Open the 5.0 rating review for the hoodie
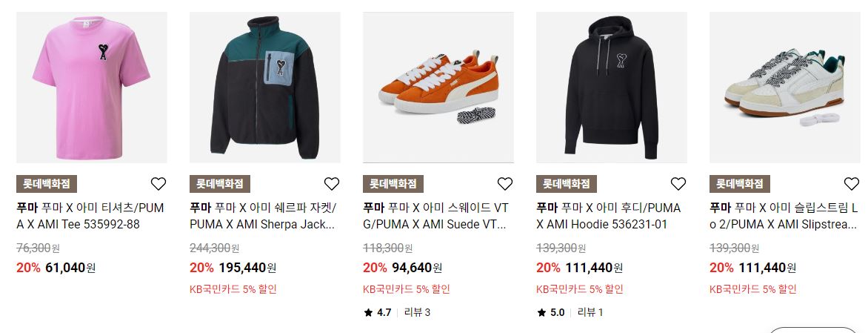Screen dimensions: 868x333 click(570, 312)
